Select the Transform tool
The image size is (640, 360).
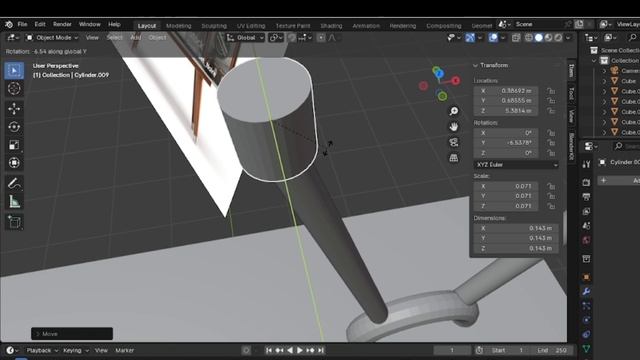(x=14, y=163)
